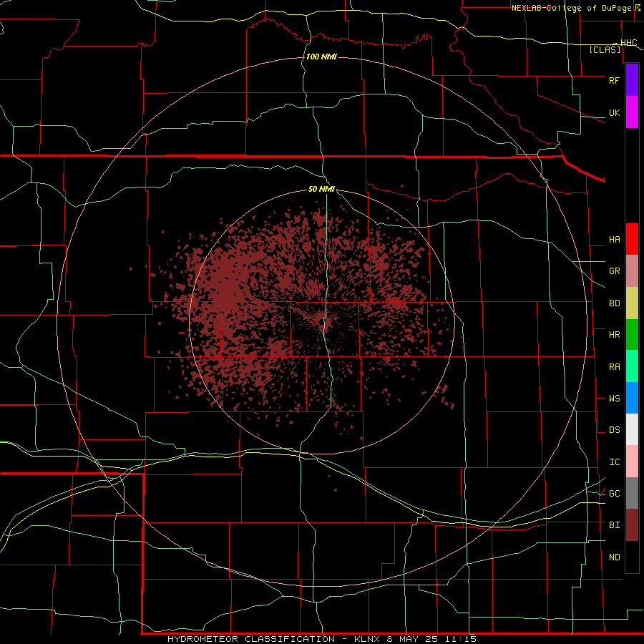644x644 pixels.
Task: Click the ND legend label
Action: 614,557
